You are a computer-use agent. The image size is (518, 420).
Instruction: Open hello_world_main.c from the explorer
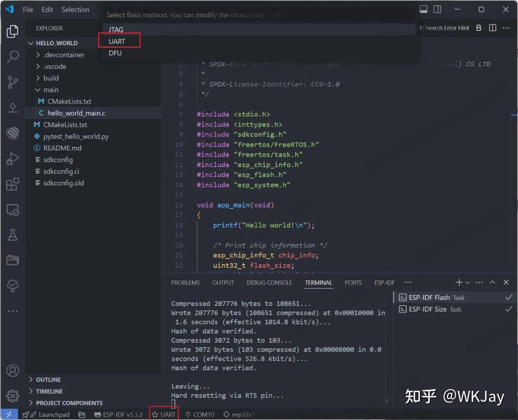click(77, 113)
